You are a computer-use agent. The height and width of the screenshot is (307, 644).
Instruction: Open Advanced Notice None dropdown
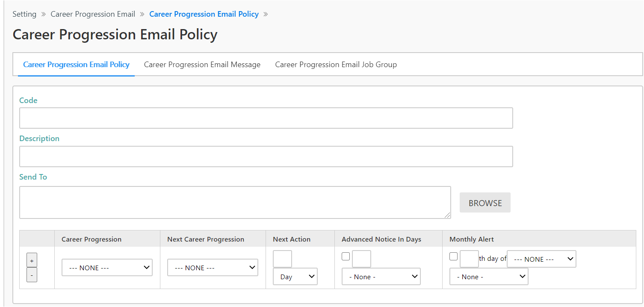point(381,277)
